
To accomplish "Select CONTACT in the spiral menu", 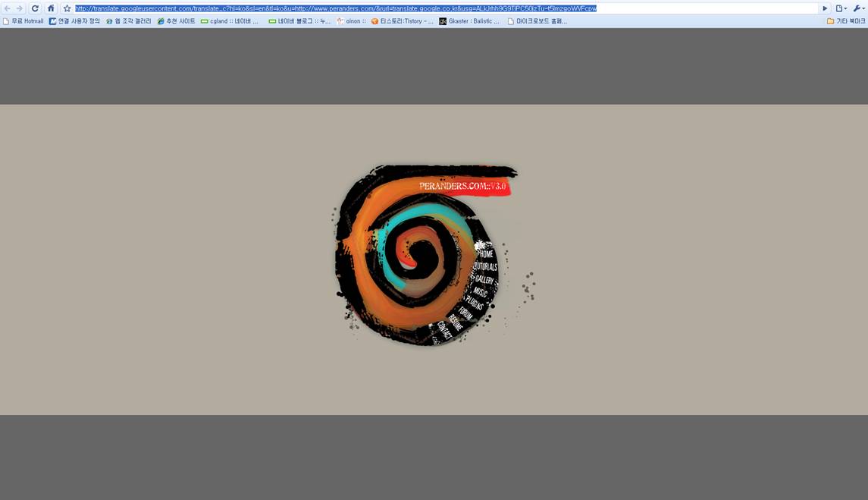I will 444,330.
